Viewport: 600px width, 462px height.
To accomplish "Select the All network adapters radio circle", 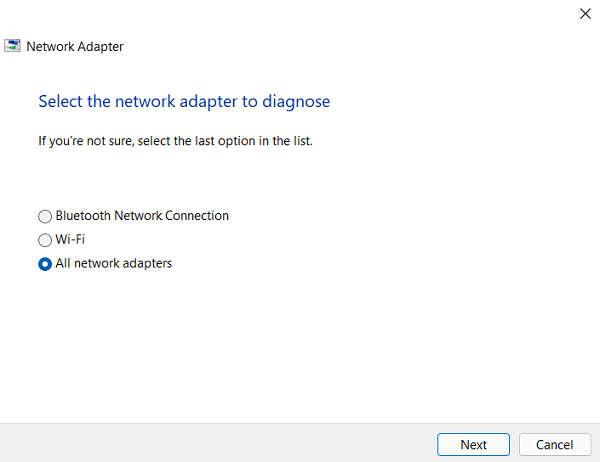I will 44,264.
